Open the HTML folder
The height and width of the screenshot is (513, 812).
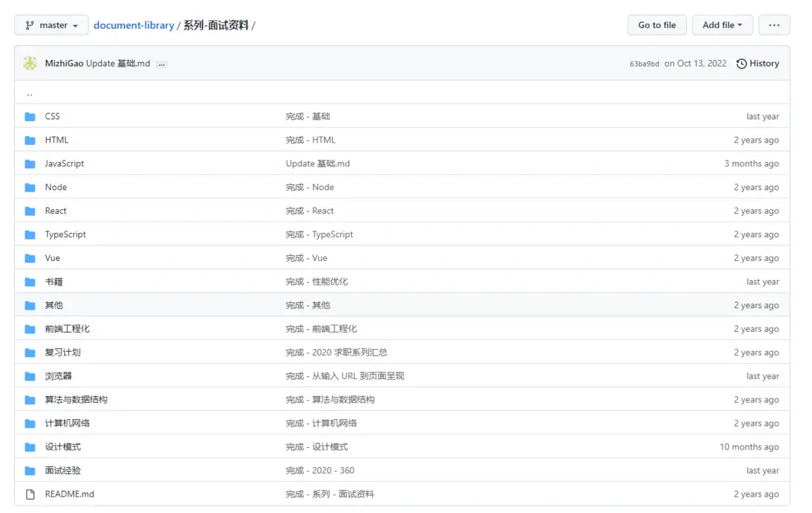pos(56,140)
